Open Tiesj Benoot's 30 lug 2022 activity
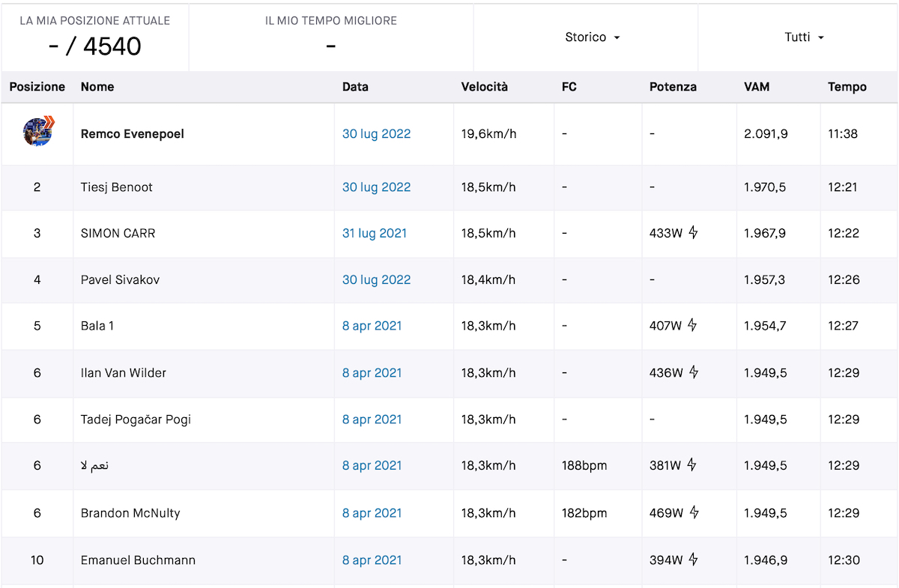Viewport: 899px width, 588px height. 376,187
